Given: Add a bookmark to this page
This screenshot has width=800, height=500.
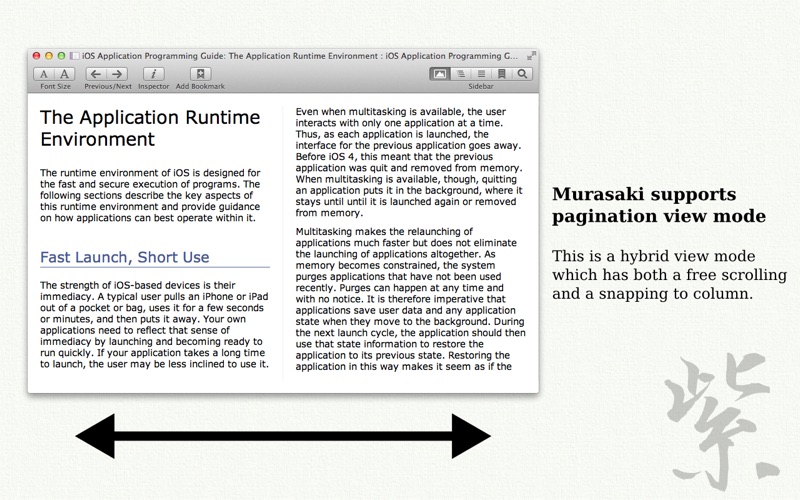Looking at the screenshot, I should pyautogui.click(x=200, y=74).
